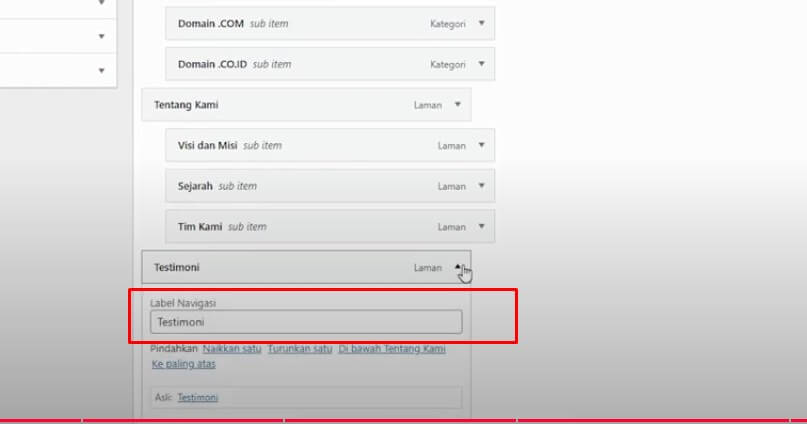Select the Sejarah item title
Viewport: 807px width, 424px height.
click(x=195, y=186)
